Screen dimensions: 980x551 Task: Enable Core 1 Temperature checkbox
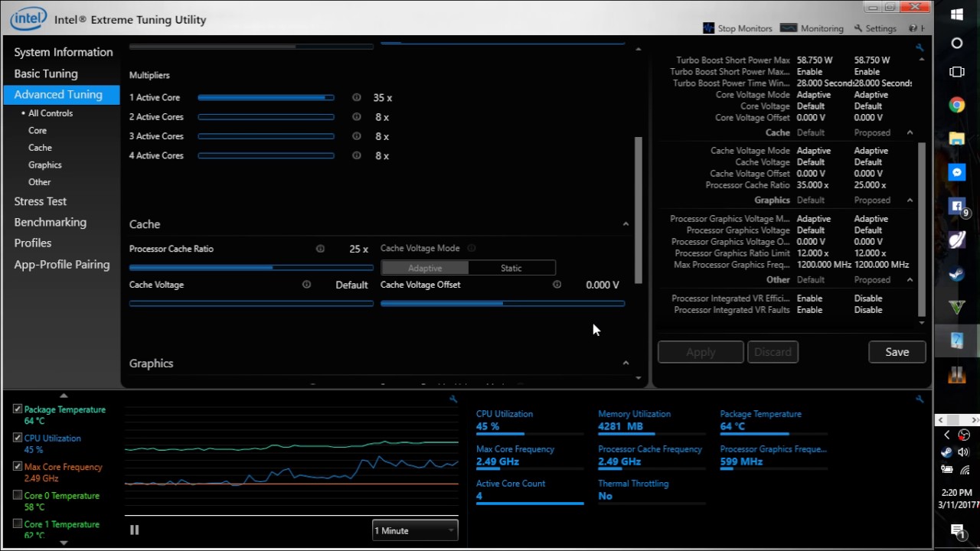(x=18, y=523)
